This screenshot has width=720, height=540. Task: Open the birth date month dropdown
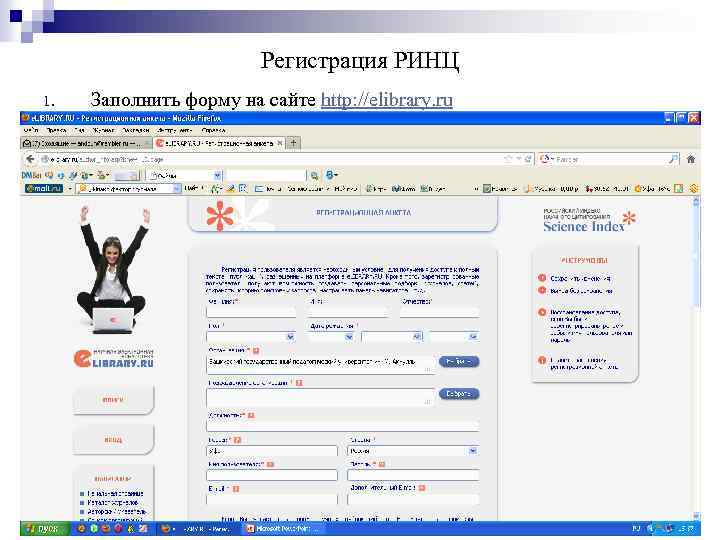point(416,337)
